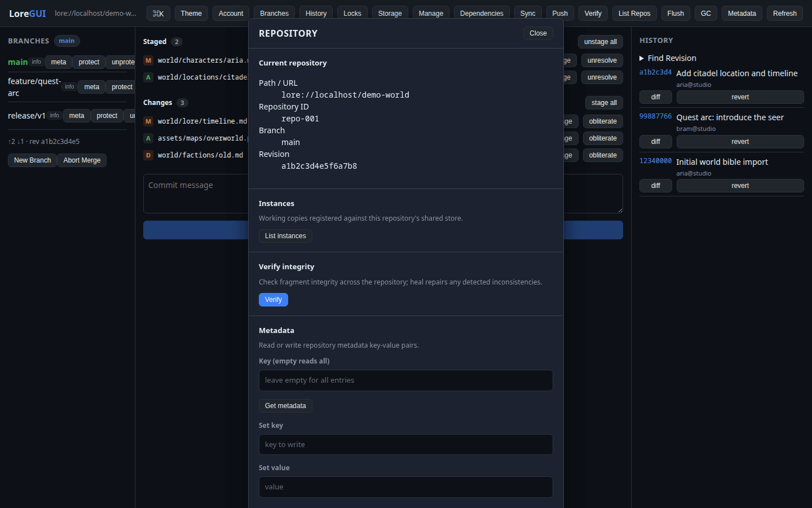Revert the Initial world bible import commit
This screenshot has height=508, width=812.
[740, 186]
